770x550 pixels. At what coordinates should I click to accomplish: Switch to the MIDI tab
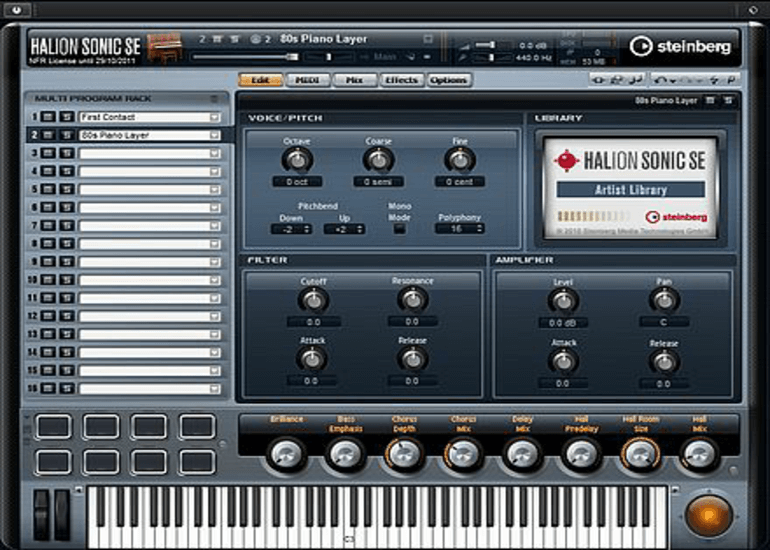(307, 80)
